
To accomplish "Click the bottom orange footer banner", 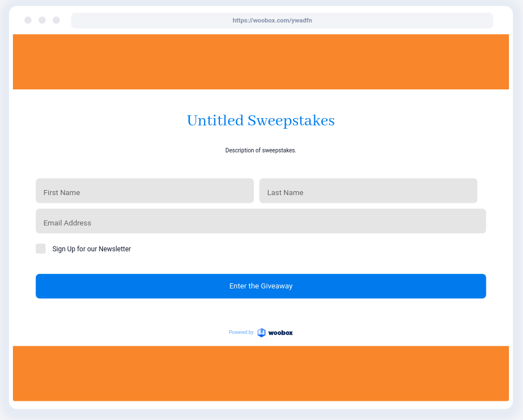I will 260,373.
